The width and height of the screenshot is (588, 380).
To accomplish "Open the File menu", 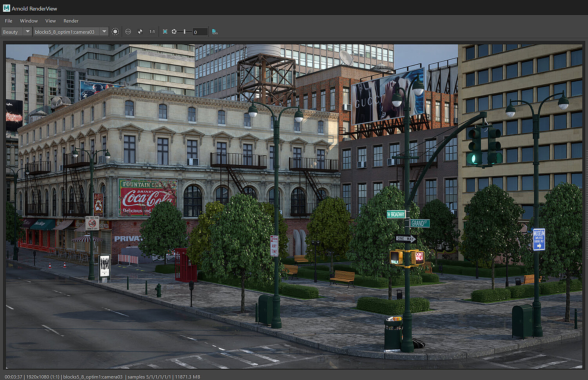I will click(x=9, y=21).
